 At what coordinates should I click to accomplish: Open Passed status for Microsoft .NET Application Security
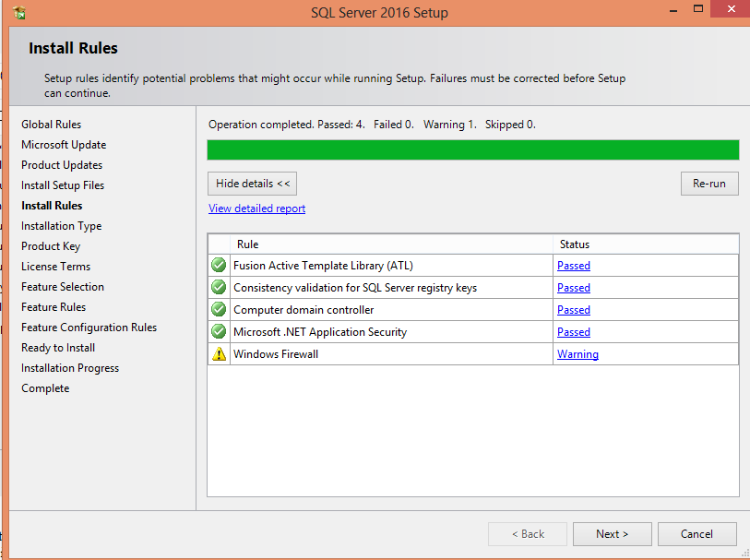click(x=574, y=332)
